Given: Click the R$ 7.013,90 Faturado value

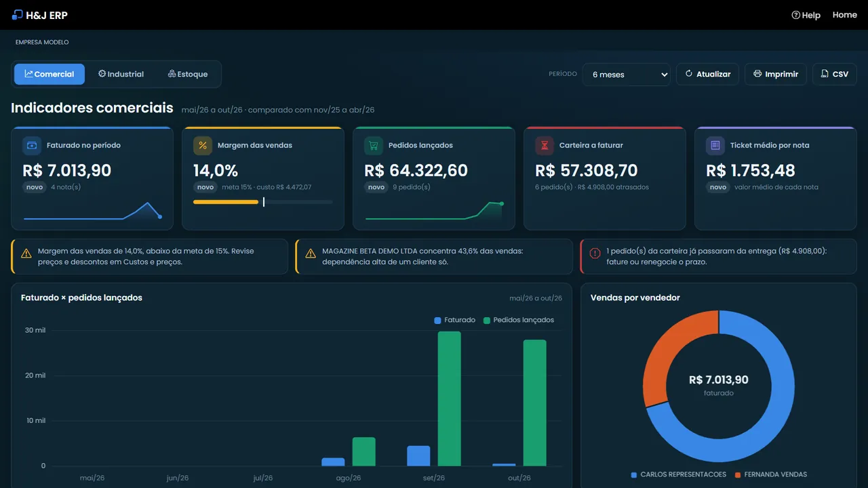Looking at the screenshot, I should point(67,170).
